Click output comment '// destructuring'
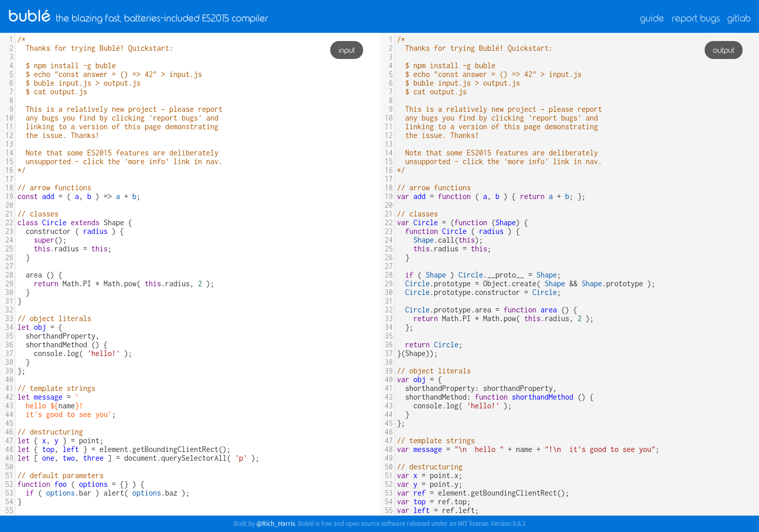This screenshot has height=532, width=759. [430, 467]
